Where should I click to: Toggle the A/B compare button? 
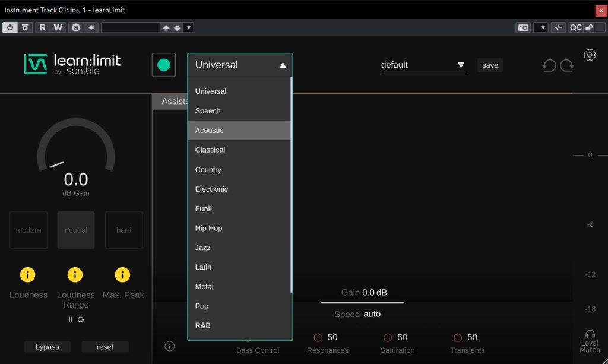pos(76,27)
